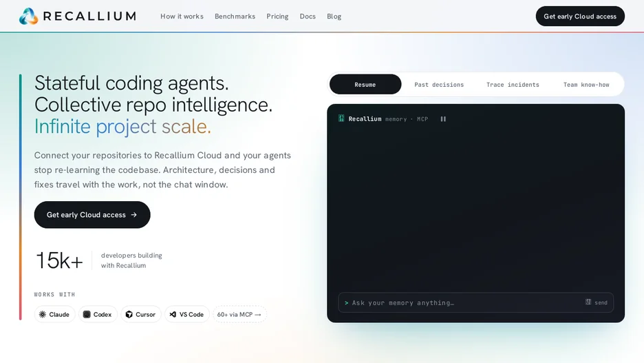Click the keyboard shortcut icon beside send

coord(588,302)
